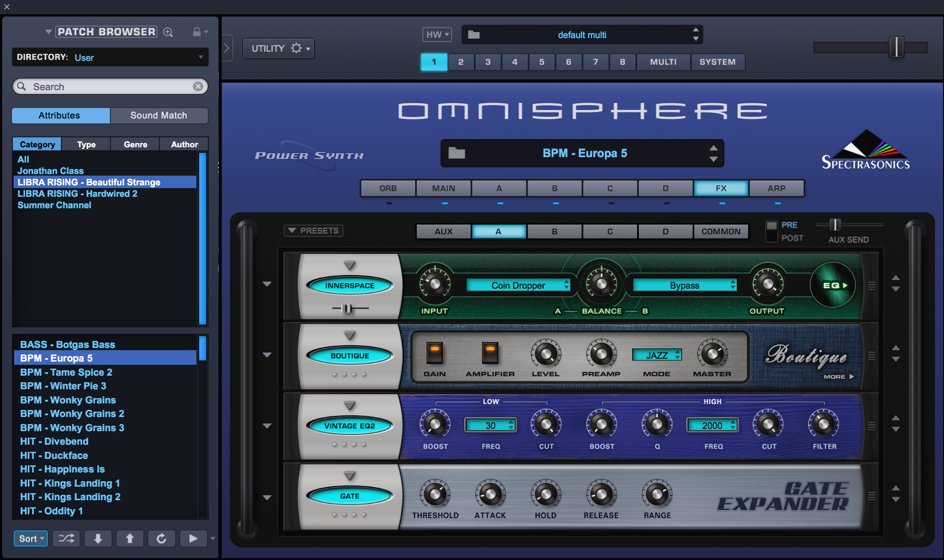Viewport: 944px width, 560px height.
Task: Toggle the Boutique GAIN switch
Action: click(434, 353)
